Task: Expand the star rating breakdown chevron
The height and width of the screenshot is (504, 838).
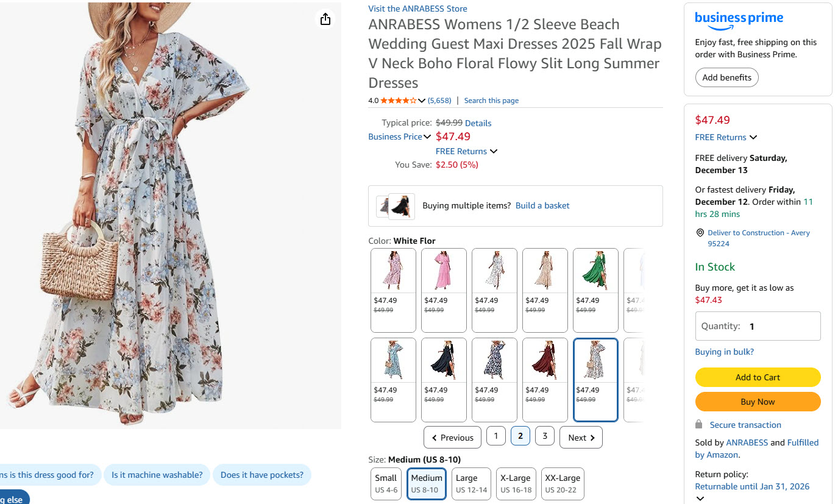Action: 422,101
